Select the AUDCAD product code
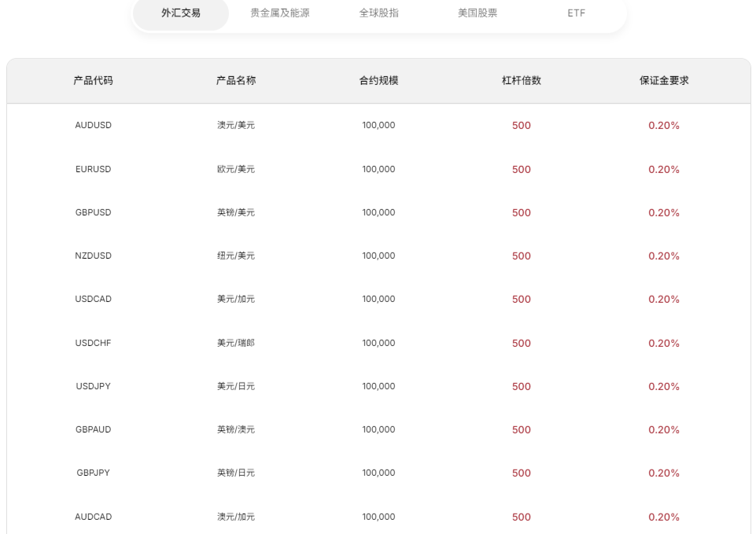This screenshot has width=756, height=534. (94, 517)
